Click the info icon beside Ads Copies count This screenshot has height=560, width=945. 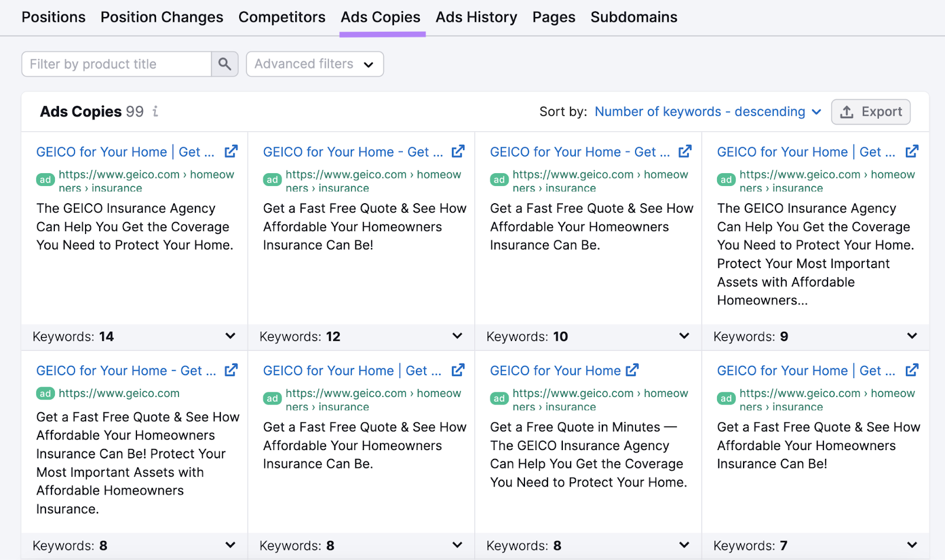coord(155,112)
